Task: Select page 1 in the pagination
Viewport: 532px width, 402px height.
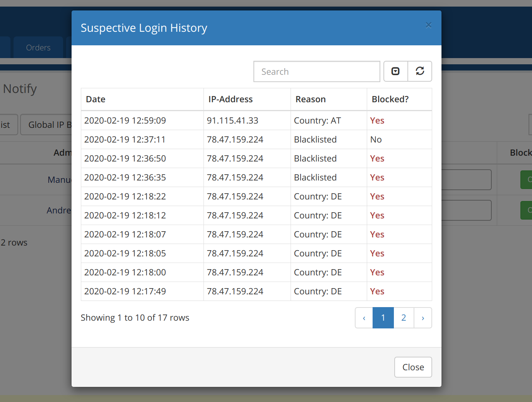Action: click(x=383, y=318)
